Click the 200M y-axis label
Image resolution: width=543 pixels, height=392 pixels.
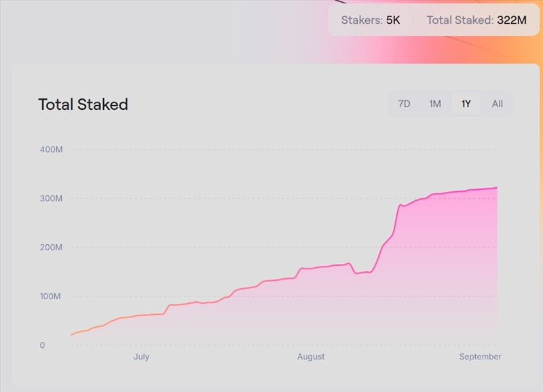[52, 248]
